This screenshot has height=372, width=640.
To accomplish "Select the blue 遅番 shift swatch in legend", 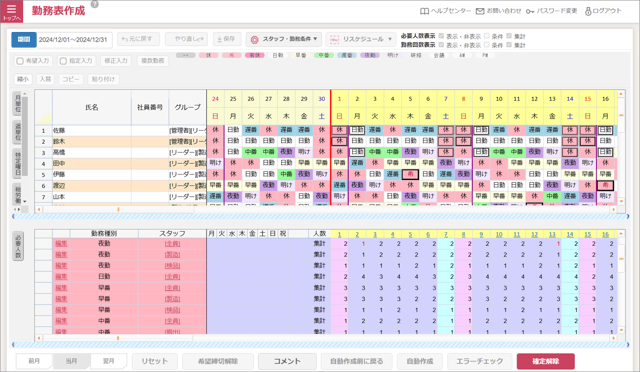I will point(347,55).
